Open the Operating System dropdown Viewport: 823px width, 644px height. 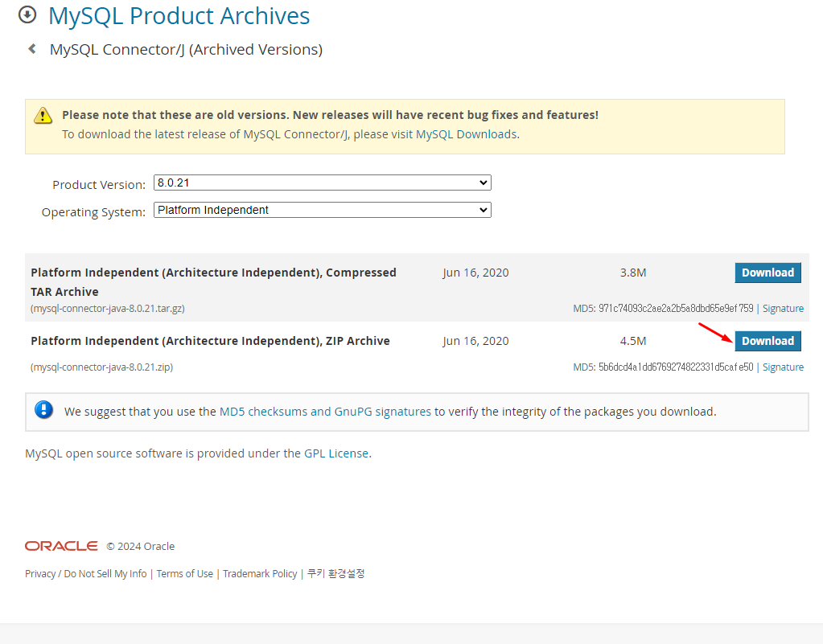pyautogui.click(x=323, y=210)
